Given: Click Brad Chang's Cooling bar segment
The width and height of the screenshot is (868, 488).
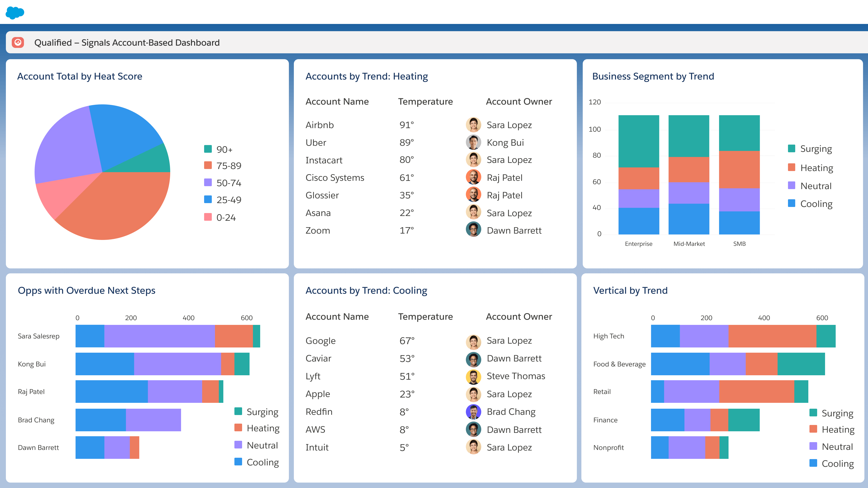Looking at the screenshot, I should (101, 420).
